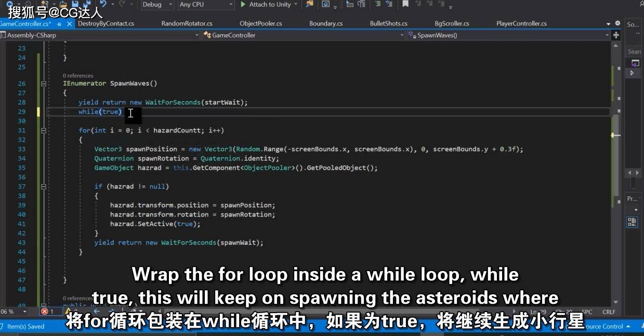The image size is (644, 336).
Task: Open the tab settings gear icon
Action: (x=617, y=23)
